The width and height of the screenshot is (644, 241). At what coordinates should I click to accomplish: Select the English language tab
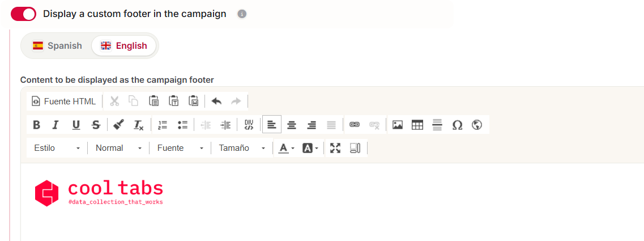[x=123, y=46]
